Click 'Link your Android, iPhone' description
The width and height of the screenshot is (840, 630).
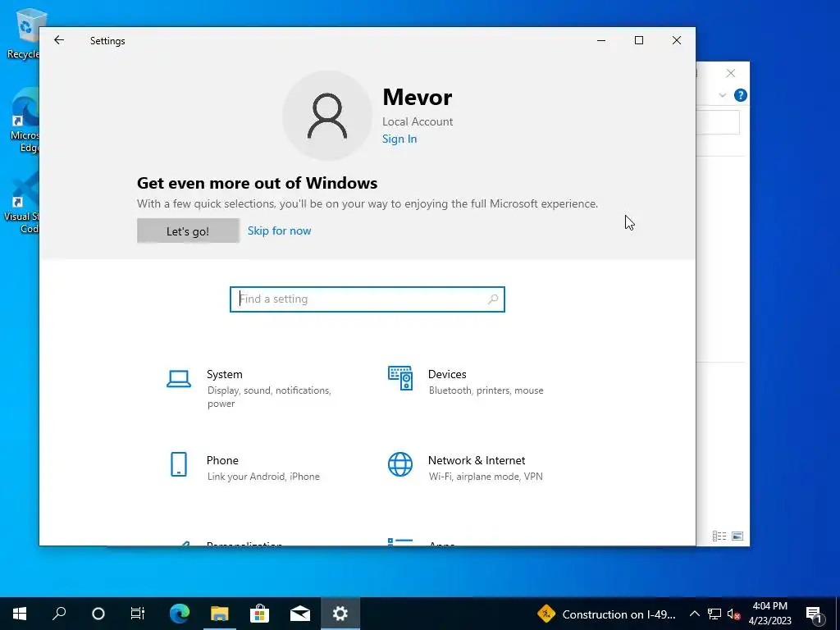tap(263, 477)
